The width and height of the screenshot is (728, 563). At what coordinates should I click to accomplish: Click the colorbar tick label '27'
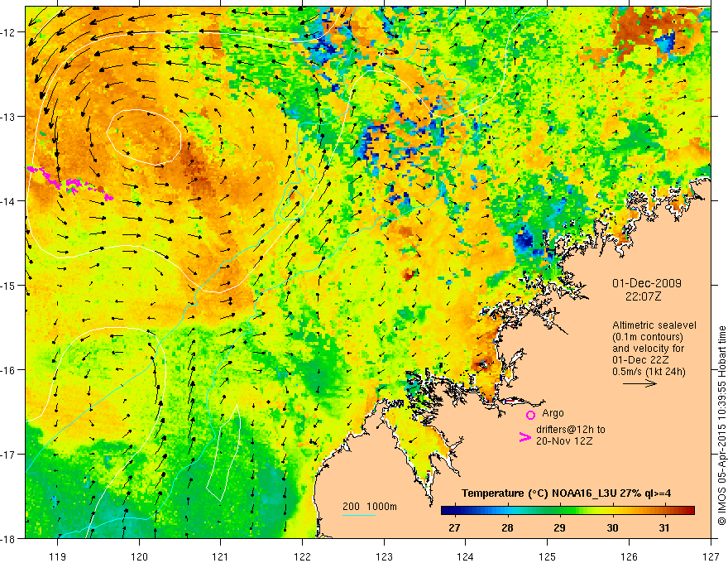point(454,527)
